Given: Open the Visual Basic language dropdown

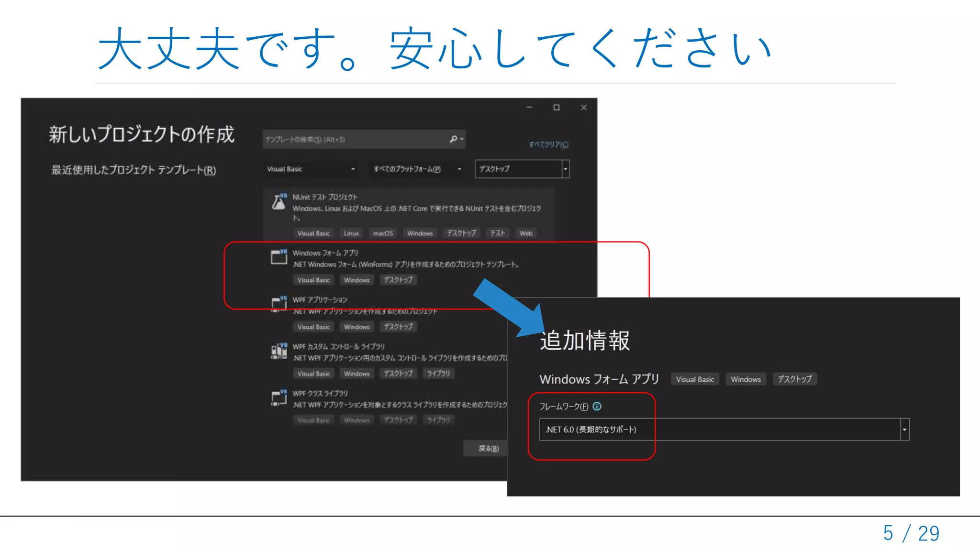Looking at the screenshot, I should coord(311,169).
